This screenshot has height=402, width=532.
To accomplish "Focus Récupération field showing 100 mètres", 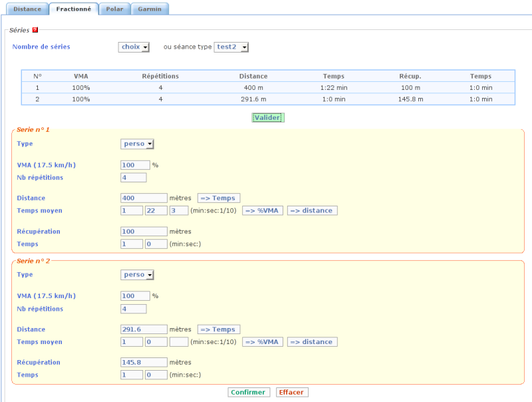I will click(144, 232).
